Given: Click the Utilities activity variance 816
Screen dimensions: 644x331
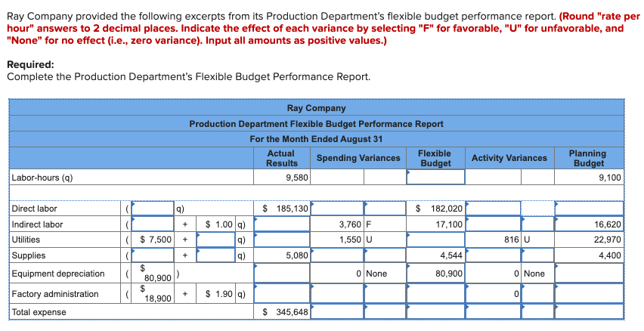Looking at the screenshot, I should (x=512, y=240).
